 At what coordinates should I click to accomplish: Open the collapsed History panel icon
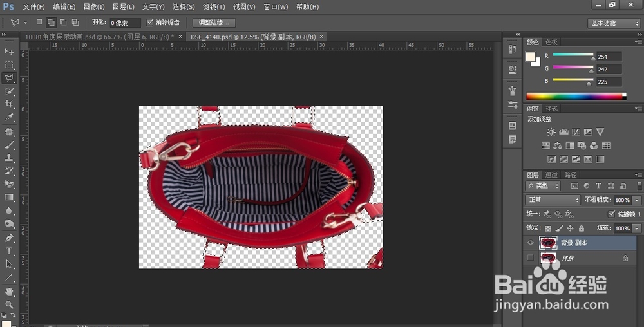point(512,49)
